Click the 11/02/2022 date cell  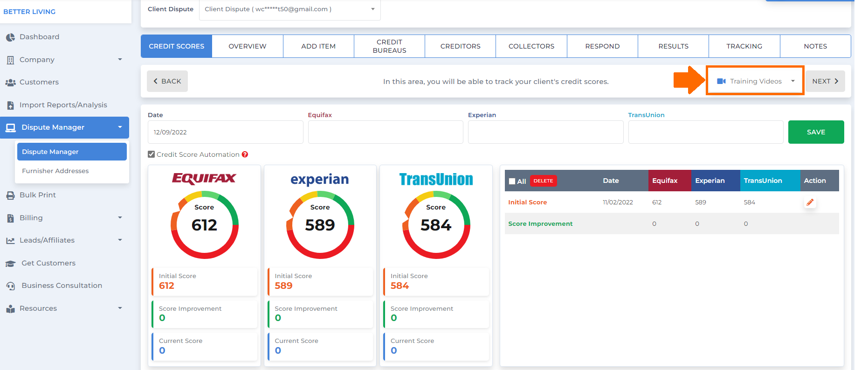[x=618, y=202]
